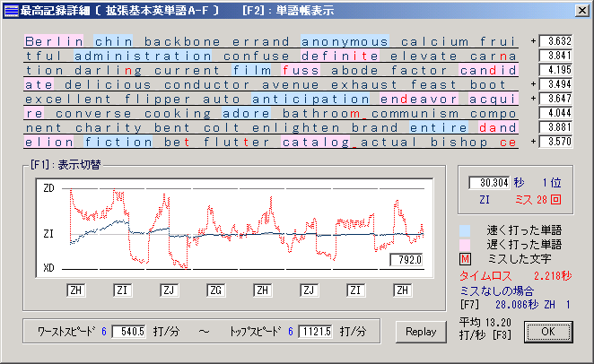Viewport: 594px width, 364px height.
Task: Click the word "excellent"
Action: pos(68,100)
